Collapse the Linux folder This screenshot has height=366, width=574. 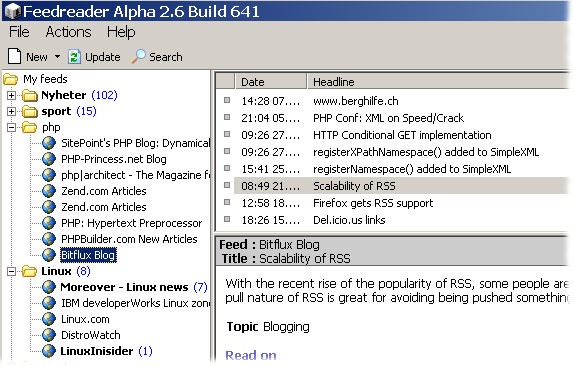(12, 271)
